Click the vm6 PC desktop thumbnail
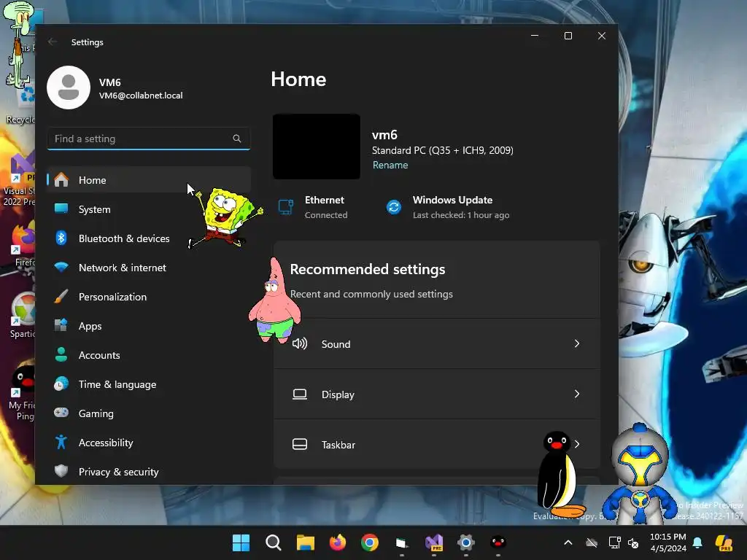This screenshot has width=747, height=560. [317, 147]
